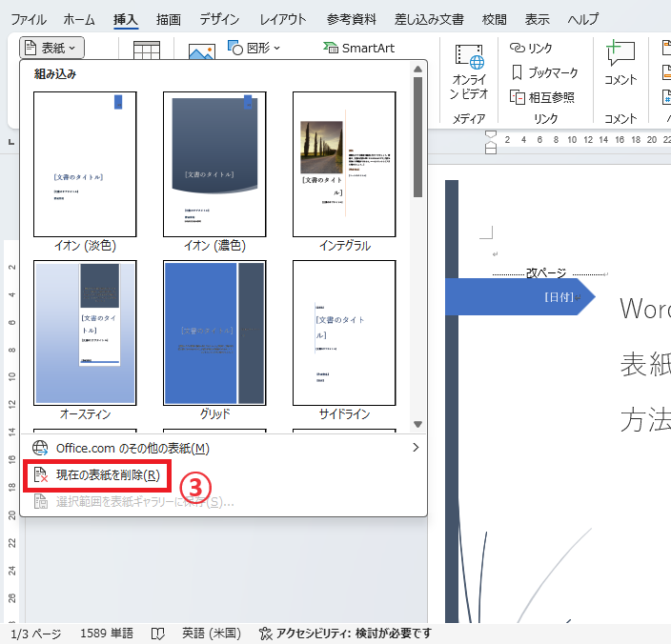Click the left indent marker on ruler
Viewport: 671px width, 644px height.
[x=491, y=150]
